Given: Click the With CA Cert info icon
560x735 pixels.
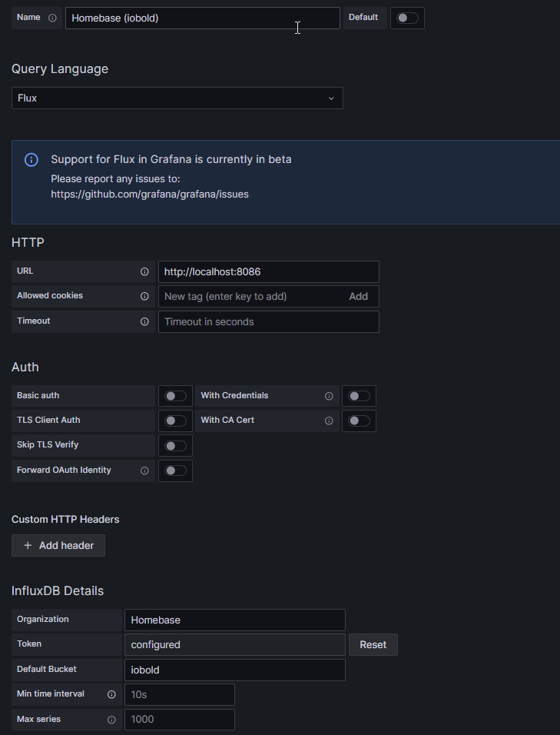Looking at the screenshot, I should pyautogui.click(x=329, y=421).
